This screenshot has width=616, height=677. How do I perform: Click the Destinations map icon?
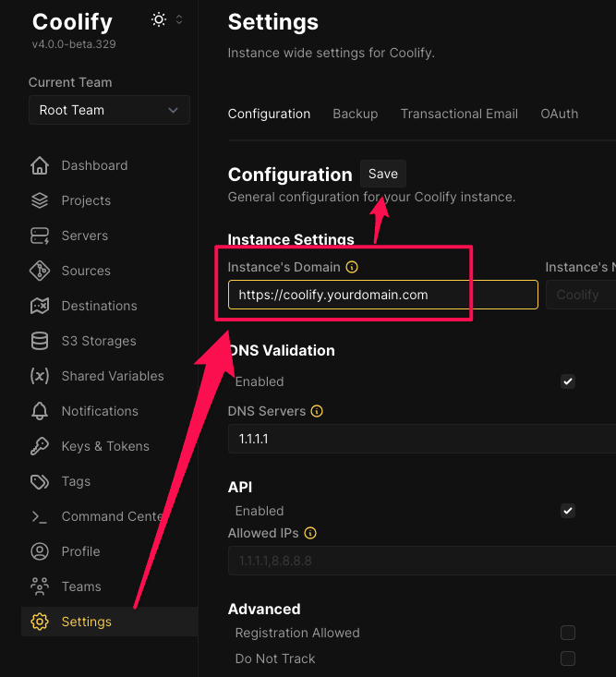(40, 306)
